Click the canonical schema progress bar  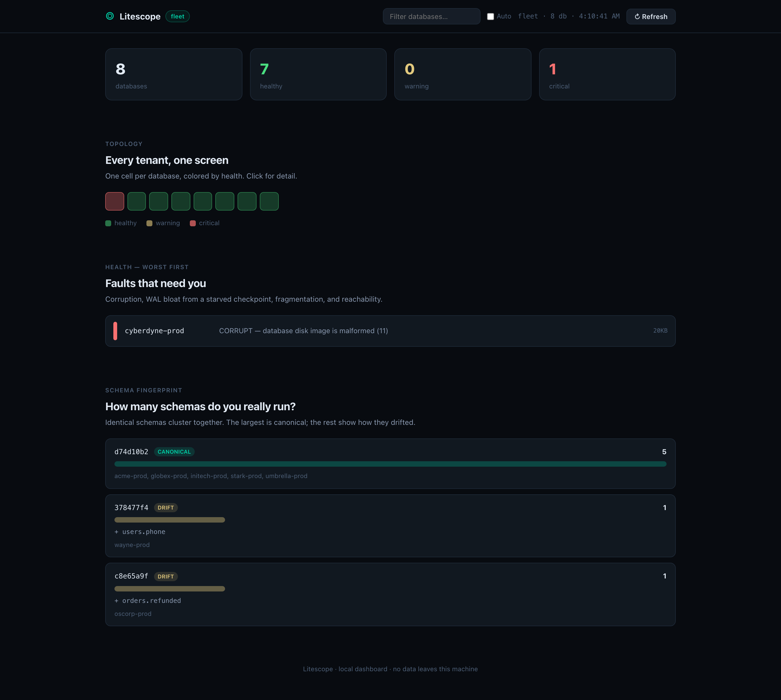[x=390, y=464]
